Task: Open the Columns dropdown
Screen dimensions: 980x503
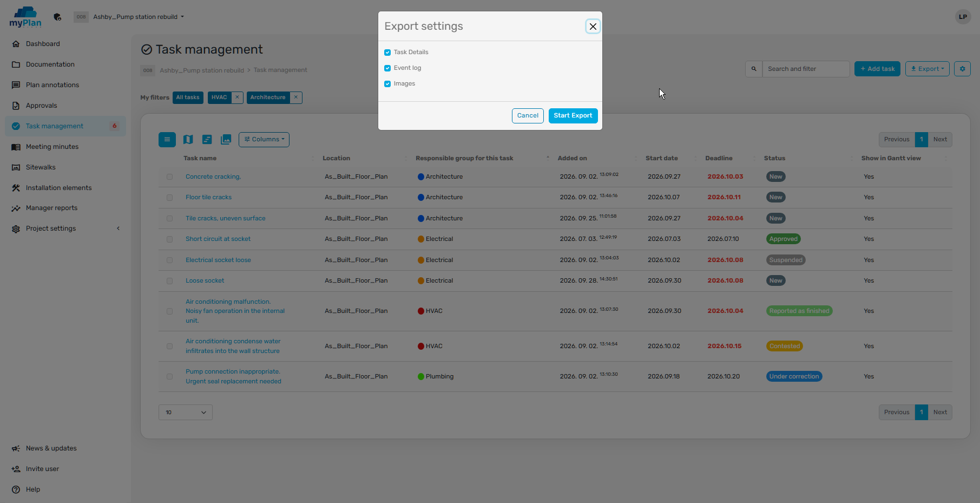Action: click(x=264, y=140)
